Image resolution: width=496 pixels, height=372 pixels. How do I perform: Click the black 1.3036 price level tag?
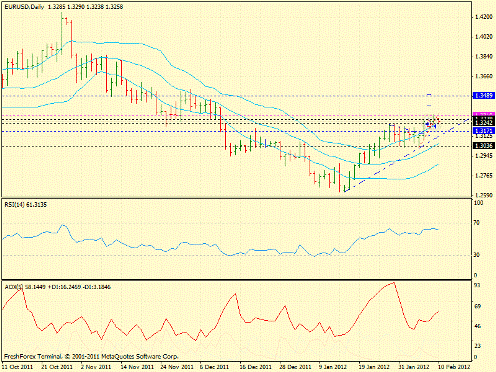(484, 146)
